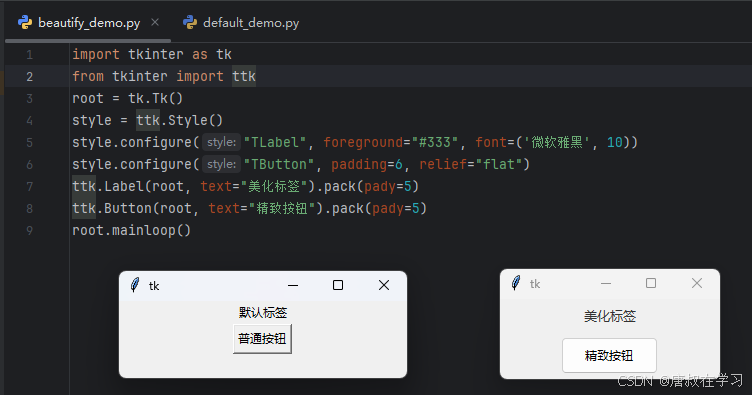752x395 pixels.
Task: Click line number 5 in the gutter
Action: [x=30, y=143]
